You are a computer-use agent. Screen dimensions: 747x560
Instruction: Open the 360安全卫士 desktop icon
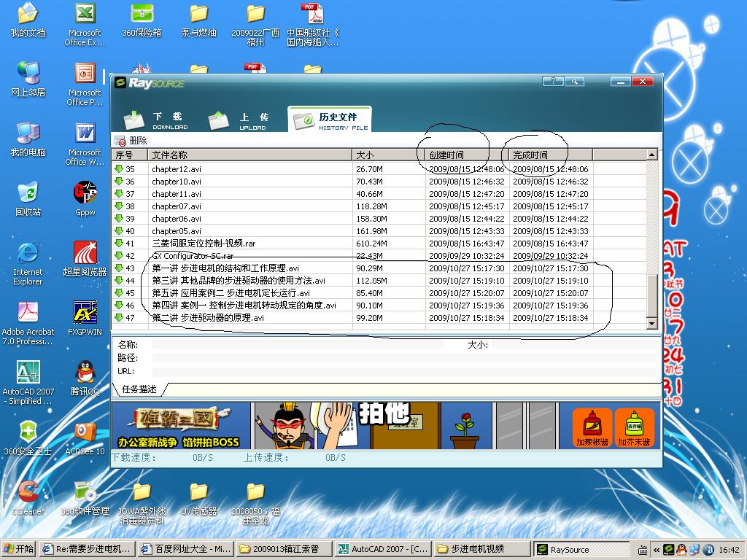[x=28, y=433]
